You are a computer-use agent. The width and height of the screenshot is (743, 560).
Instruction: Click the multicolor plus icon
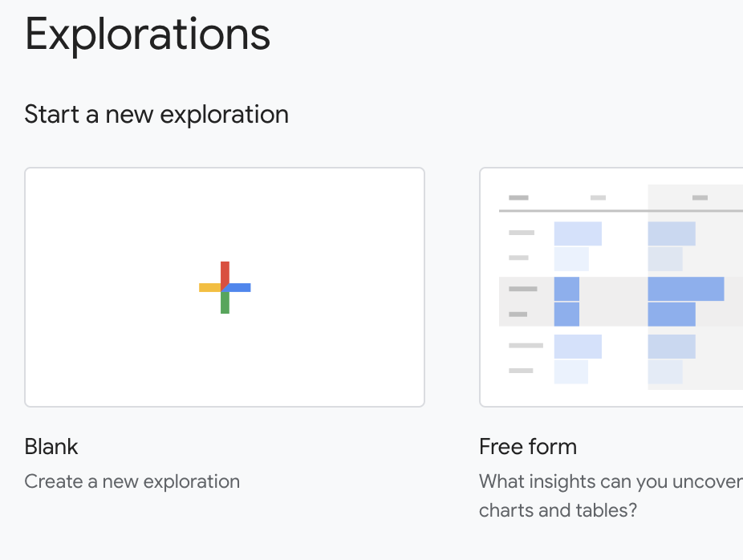click(x=225, y=287)
